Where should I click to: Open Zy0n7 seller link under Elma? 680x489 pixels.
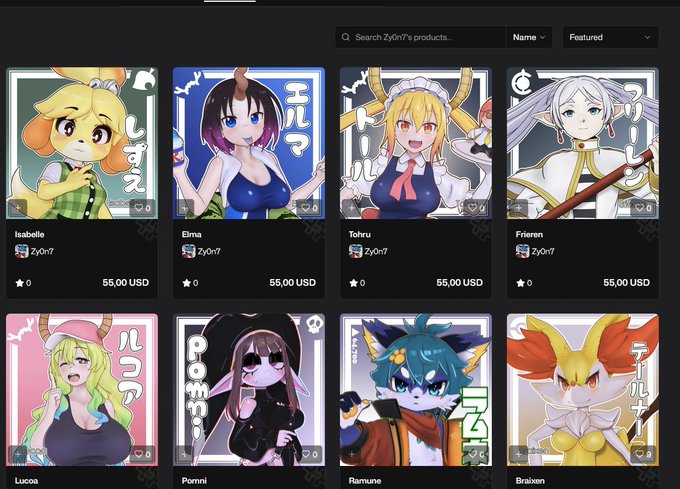[x=209, y=251]
